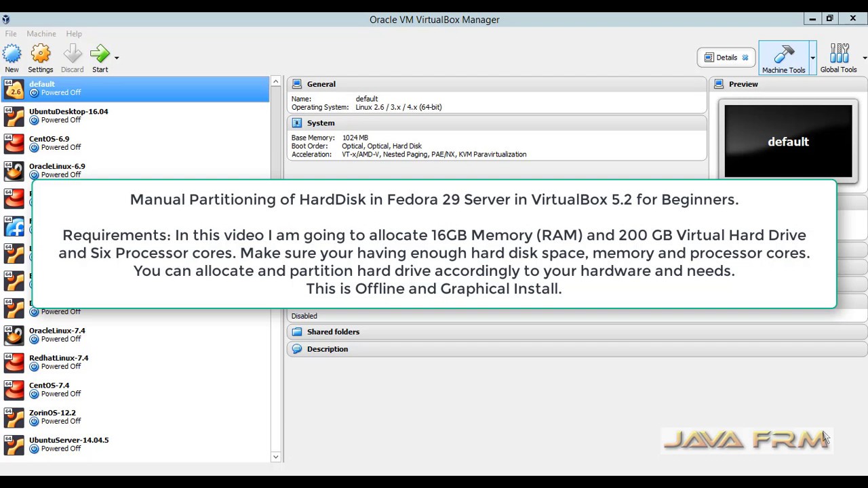Click the UbuntuDesktop-16.04 OS icon

coord(14,116)
